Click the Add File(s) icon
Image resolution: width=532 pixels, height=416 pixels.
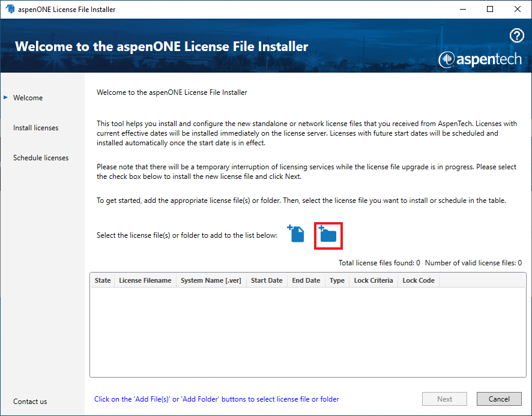pos(296,234)
